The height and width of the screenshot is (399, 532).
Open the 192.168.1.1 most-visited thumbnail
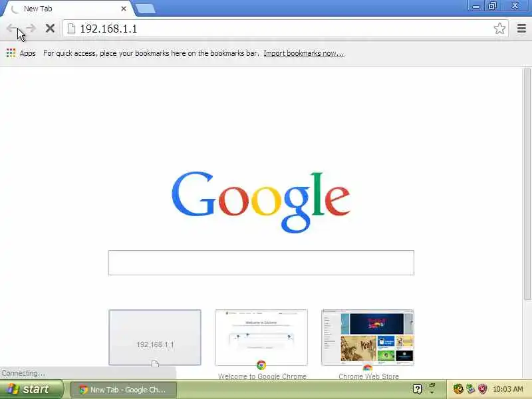pyautogui.click(x=155, y=337)
